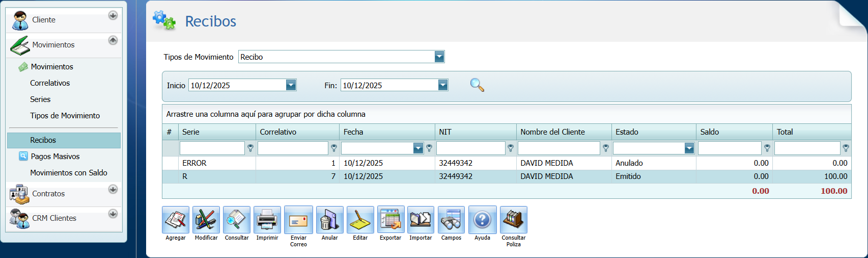Screen dimensions: 868x258
Task: Click the CRM Clientes panel icon
Action: click(x=19, y=218)
